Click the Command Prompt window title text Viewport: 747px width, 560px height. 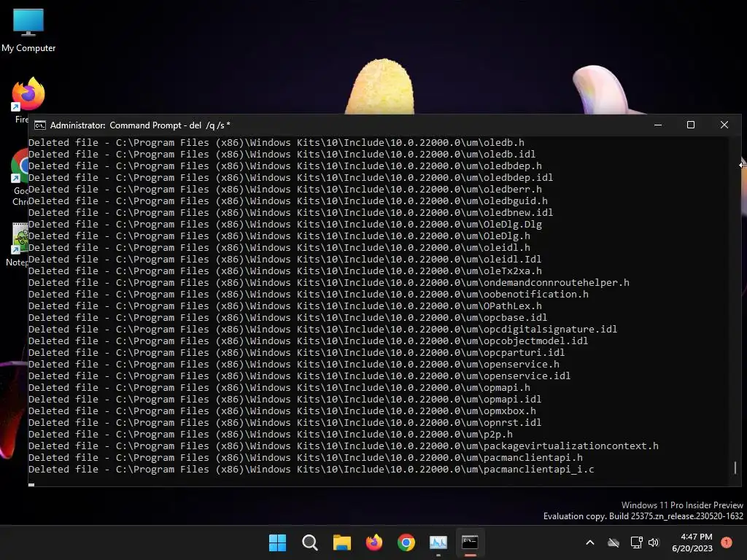140,125
